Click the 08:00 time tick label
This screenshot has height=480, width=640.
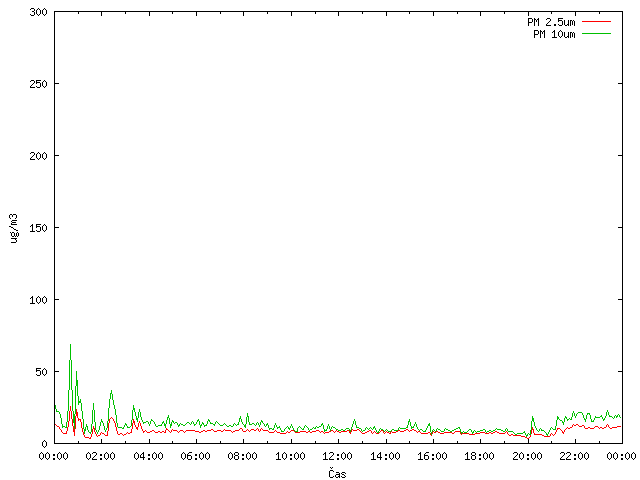pos(243,456)
